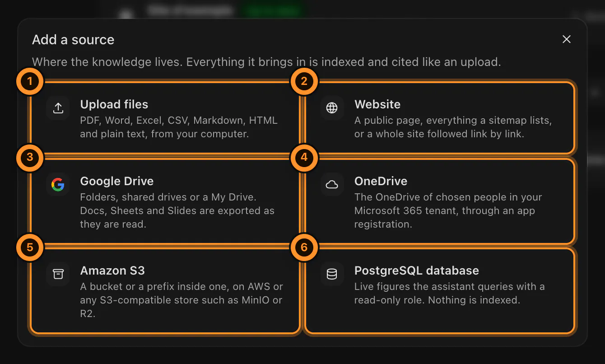
Task: Choose the Amazon S3 title
Action: 112,271
